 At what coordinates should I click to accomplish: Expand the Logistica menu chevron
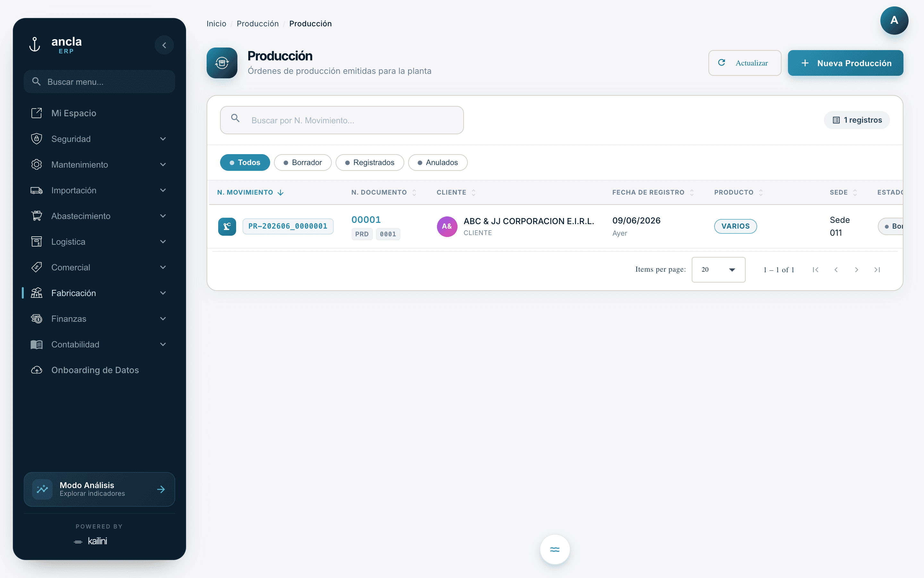(163, 241)
